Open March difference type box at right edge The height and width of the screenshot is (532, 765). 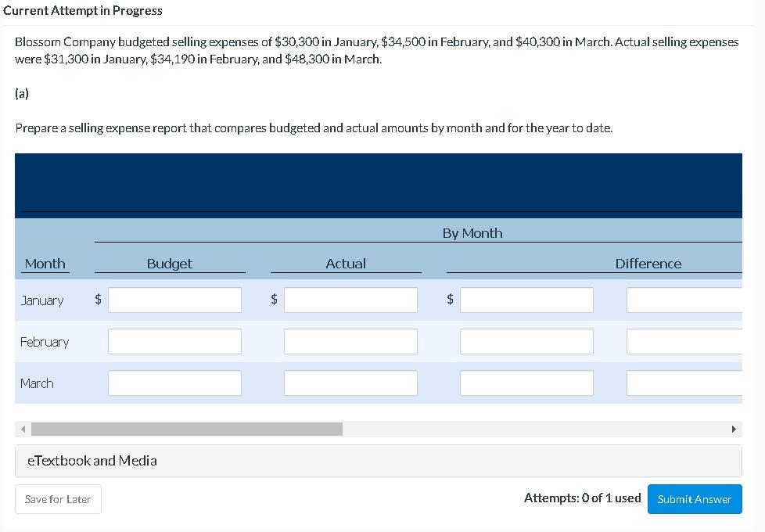pos(684,383)
